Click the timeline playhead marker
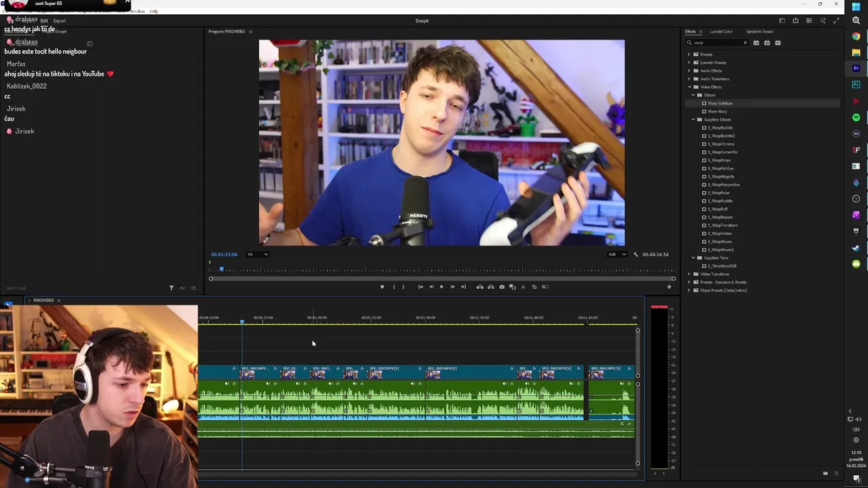This screenshot has height=488, width=868. click(242, 321)
